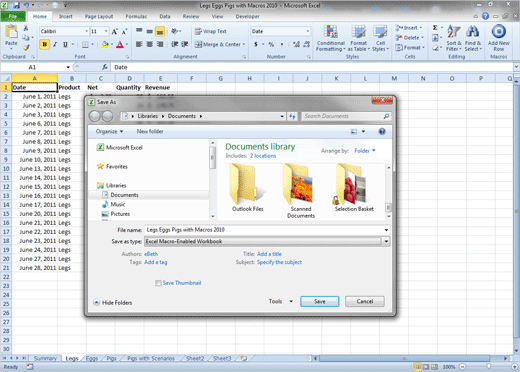520x372 pixels.
Task: Toggle Bold formatting
Action: coord(44,44)
